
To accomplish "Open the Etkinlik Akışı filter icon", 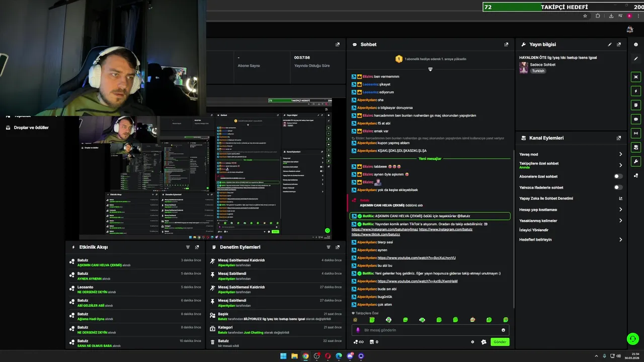I will pyautogui.click(x=188, y=247).
